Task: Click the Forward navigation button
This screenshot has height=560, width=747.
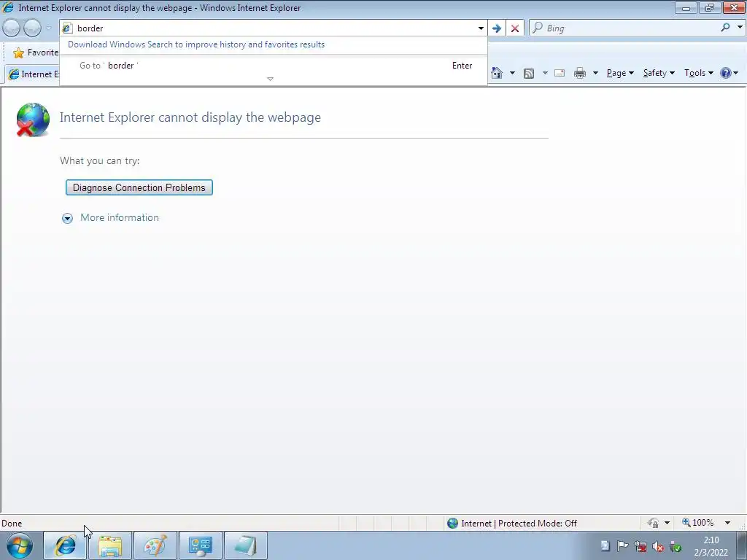Action: pos(32,28)
